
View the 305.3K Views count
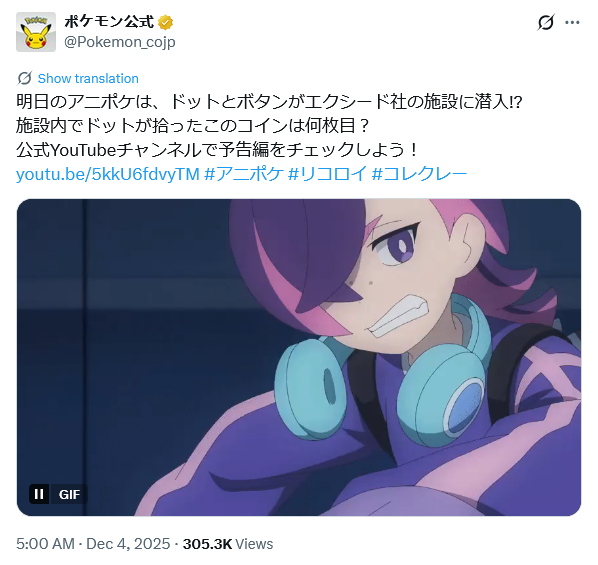coord(228,544)
